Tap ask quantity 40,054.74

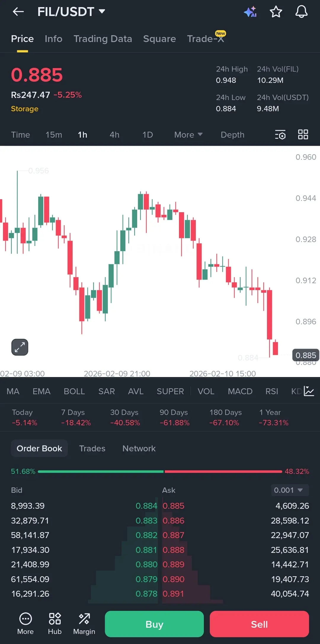click(290, 594)
